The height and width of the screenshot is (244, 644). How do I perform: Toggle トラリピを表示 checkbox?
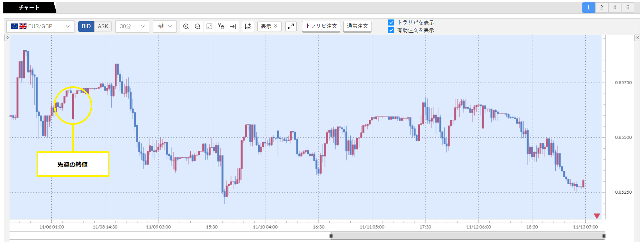point(391,22)
